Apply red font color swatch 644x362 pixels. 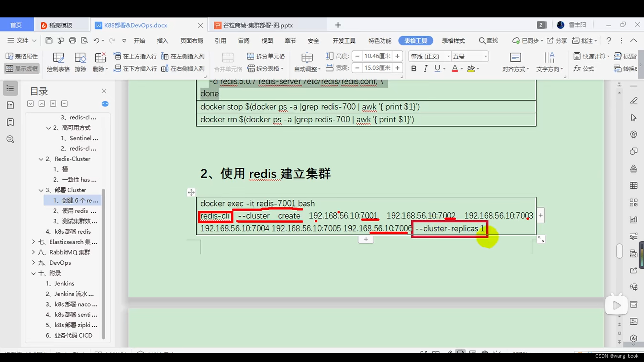(x=455, y=68)
